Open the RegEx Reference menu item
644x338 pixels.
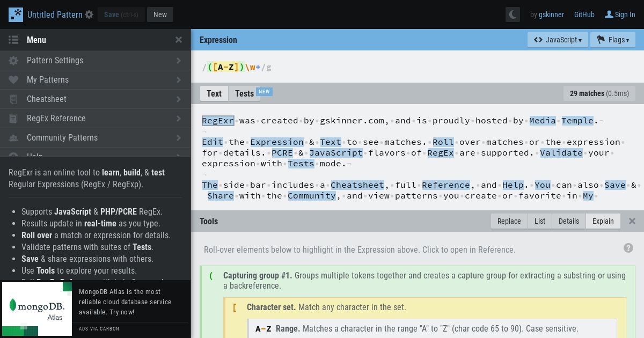pyautogui.click(x=95, y=119)
